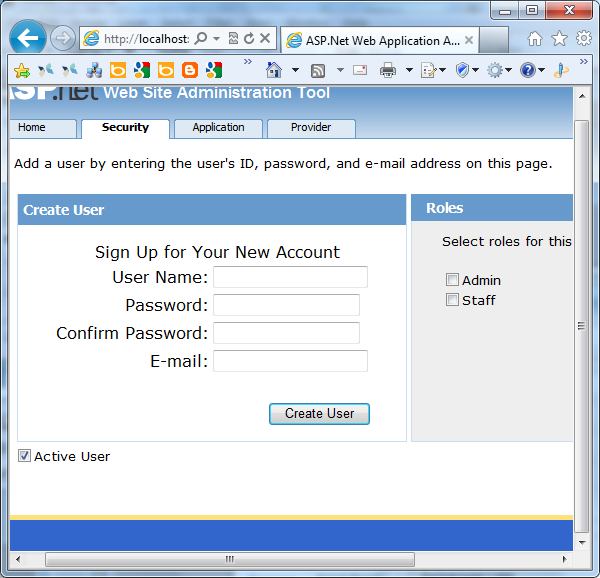This screenshot has height=578, width=600.
Task: Click the 'Sign Up for Your New Account' heading
Action: [x=217, y=252]
